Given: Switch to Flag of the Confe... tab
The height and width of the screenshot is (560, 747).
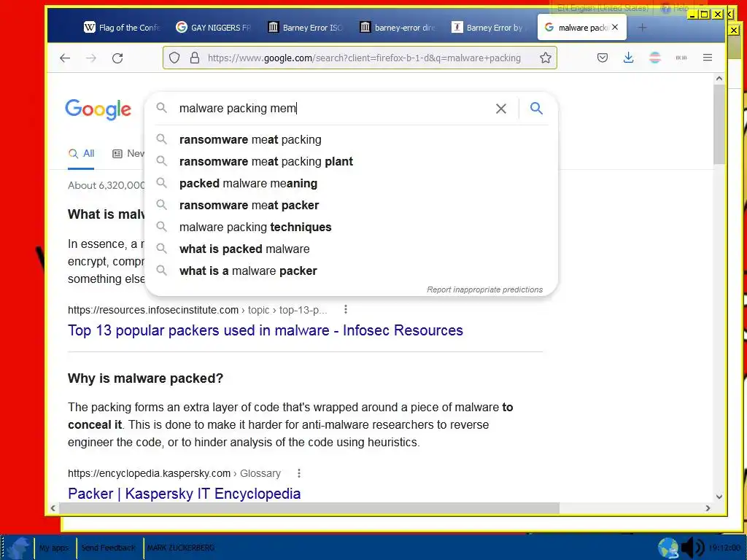Looking at the screenshot, I should coord(122,28).
